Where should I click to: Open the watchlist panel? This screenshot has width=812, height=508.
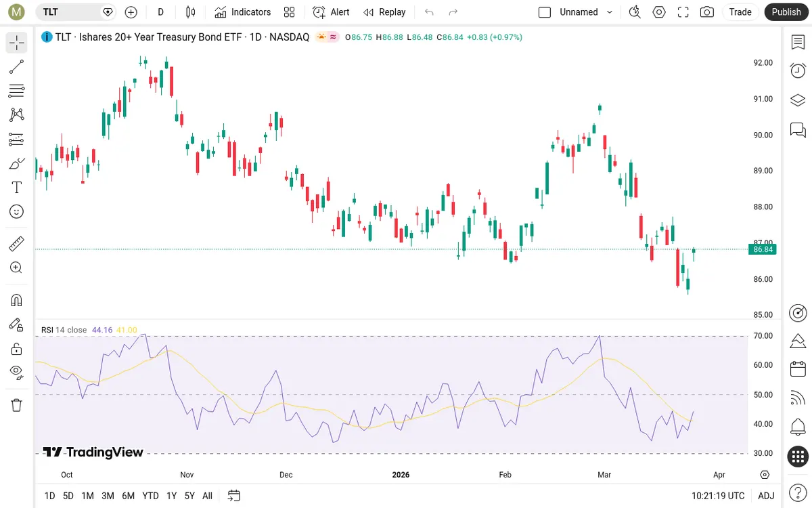click(798, 42)
